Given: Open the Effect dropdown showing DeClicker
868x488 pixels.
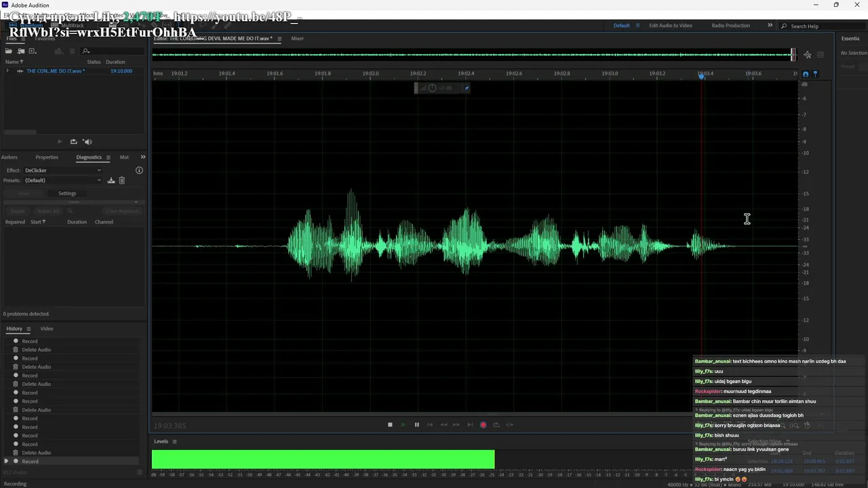Looking at the screenshot, I should [x=63, y=170].
